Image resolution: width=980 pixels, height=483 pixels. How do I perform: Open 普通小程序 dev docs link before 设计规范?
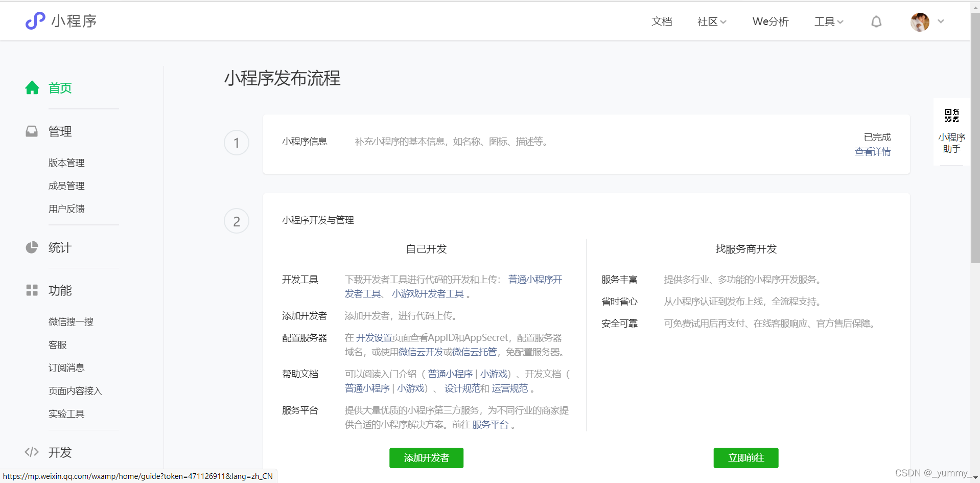367,388
